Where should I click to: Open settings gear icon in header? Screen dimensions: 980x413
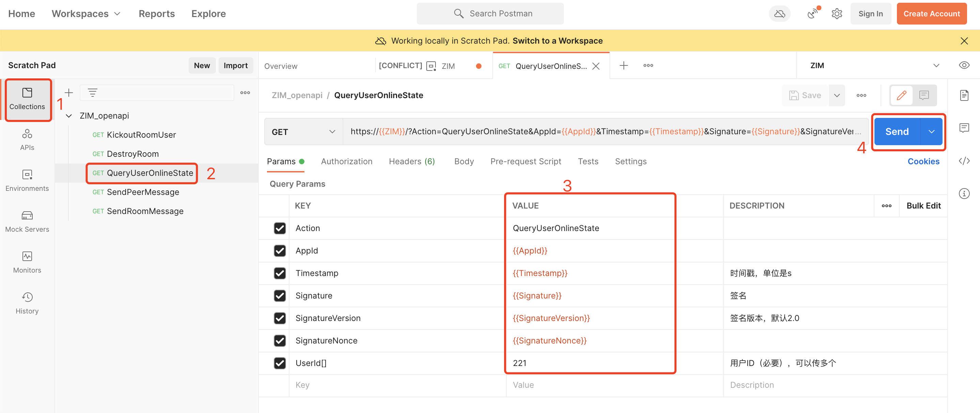[x=837, y=14]
